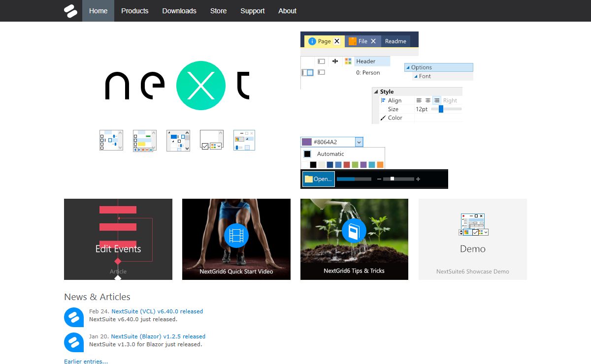This screenshot has height=364, width=591.
Task: Go to the Home menu item
Action: click(98, 11)
